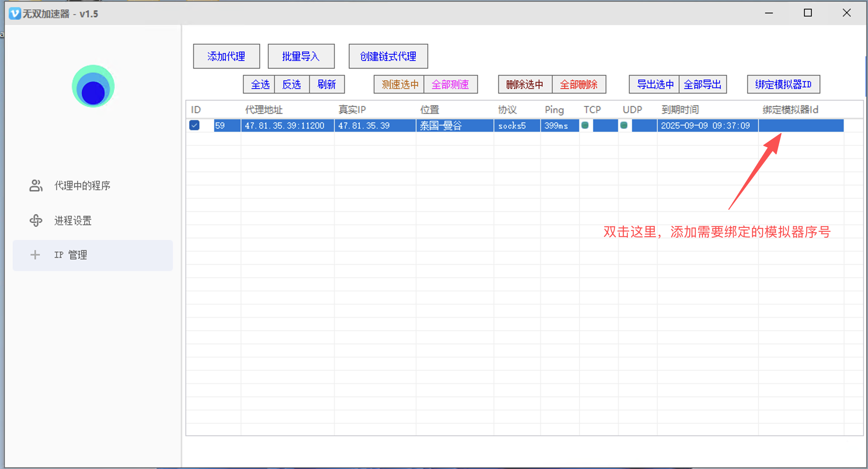
Task: Click the V logo in the title bar
Action: click(x=14, y=13)
